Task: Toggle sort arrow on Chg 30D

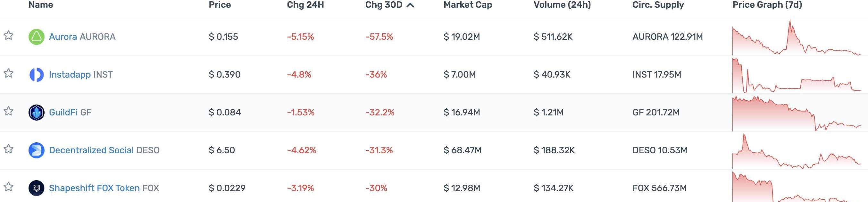Action: point(410,5)
